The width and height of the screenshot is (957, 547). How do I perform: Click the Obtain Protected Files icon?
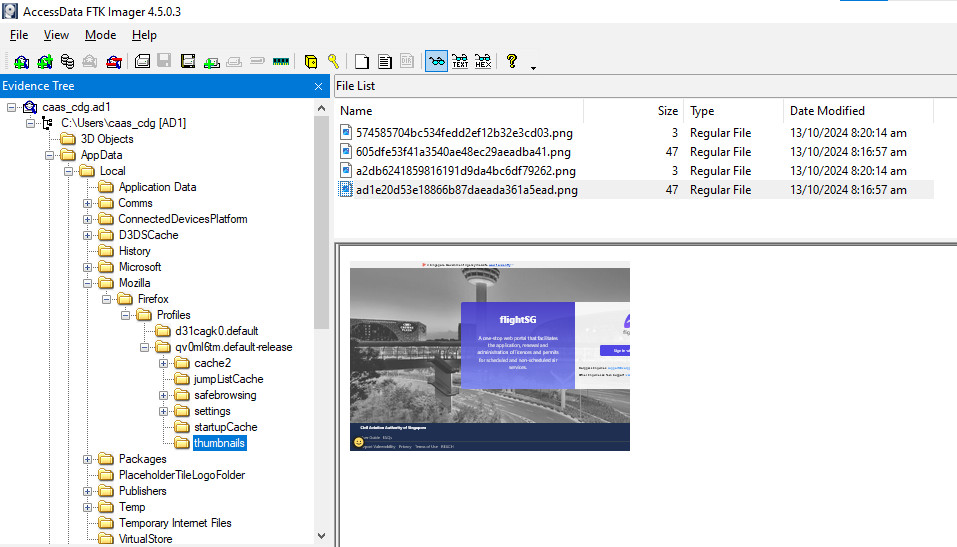point(311,61)
